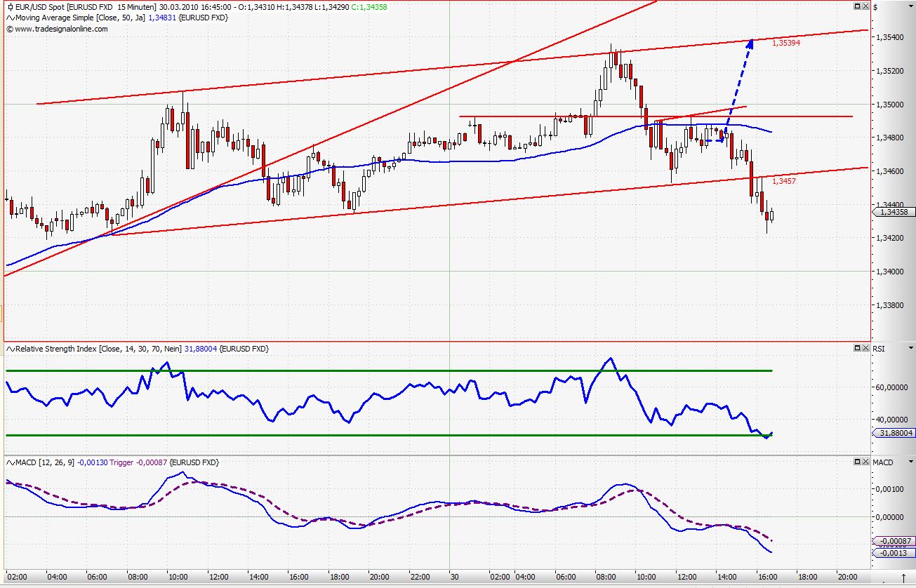Screen dimensions: 916x588
Task: Click the 1,33800 price axis label
Action: coord(890,305)
